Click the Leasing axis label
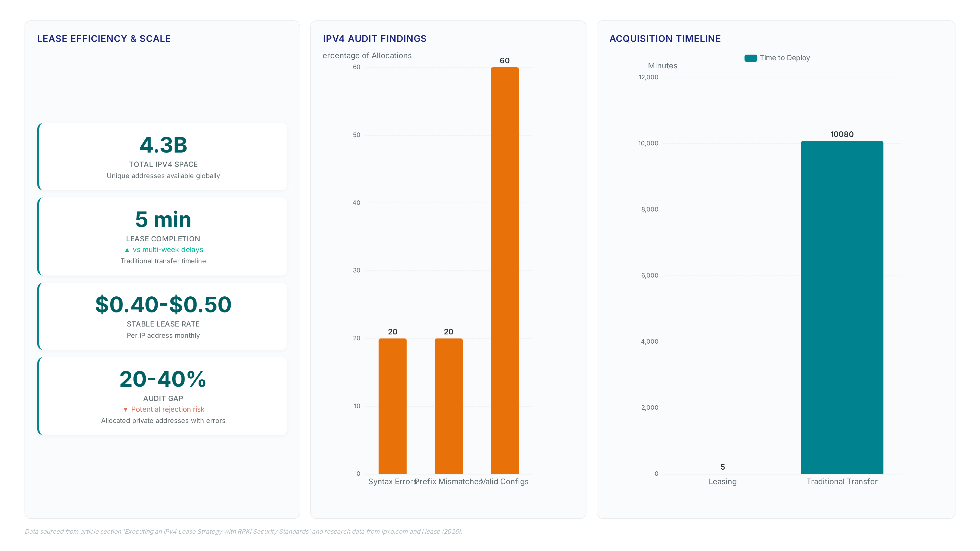This screenshot has height=551, width=980. [x=722, y=482]
